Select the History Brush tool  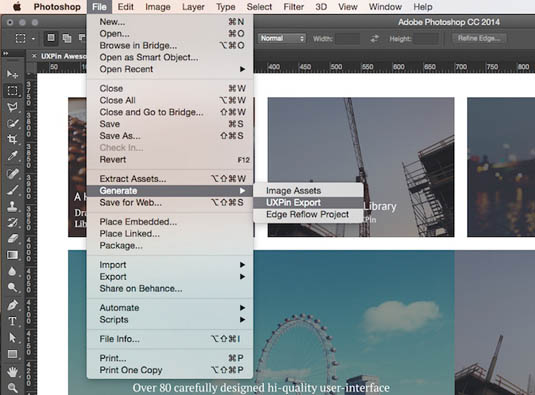click(x=13, y=222)
